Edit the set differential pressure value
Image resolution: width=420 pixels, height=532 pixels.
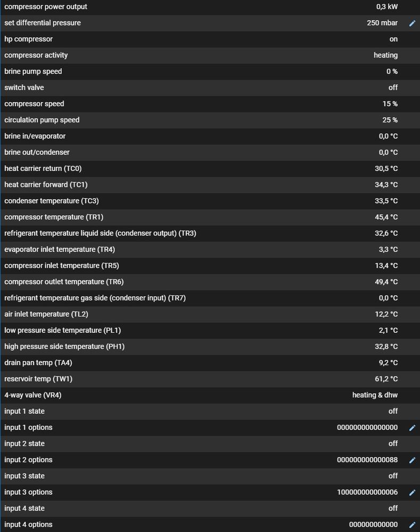point(411,23)
